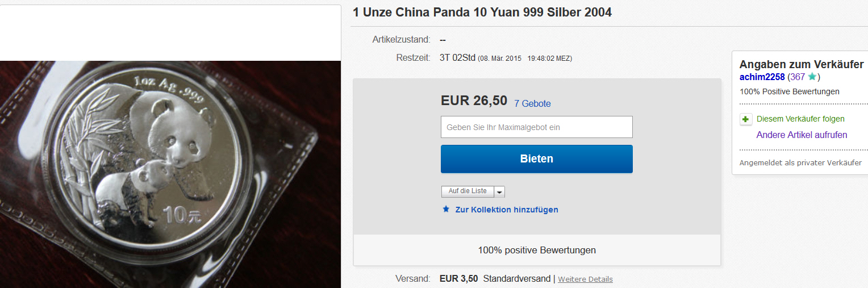Viewport: 868px width, 288px height.
Task: Click the blue Bieten button
Action: pyautogui.click(x=536, y=159)
